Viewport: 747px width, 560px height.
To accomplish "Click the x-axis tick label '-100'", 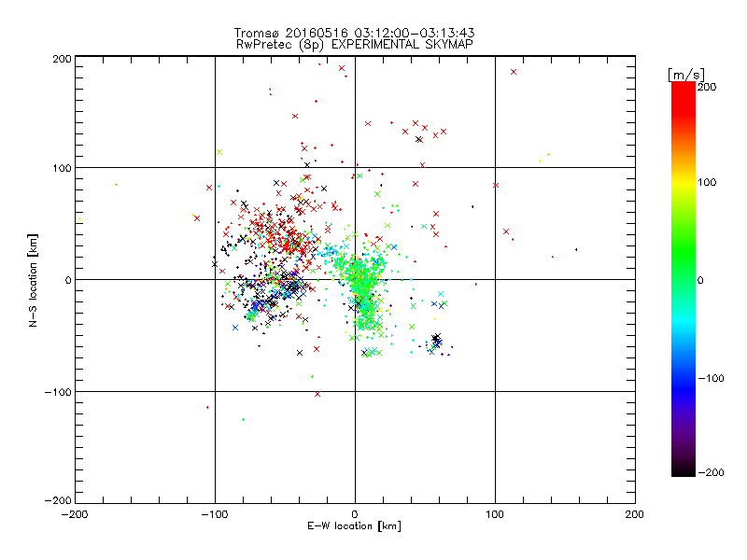I will pos(215,514).
